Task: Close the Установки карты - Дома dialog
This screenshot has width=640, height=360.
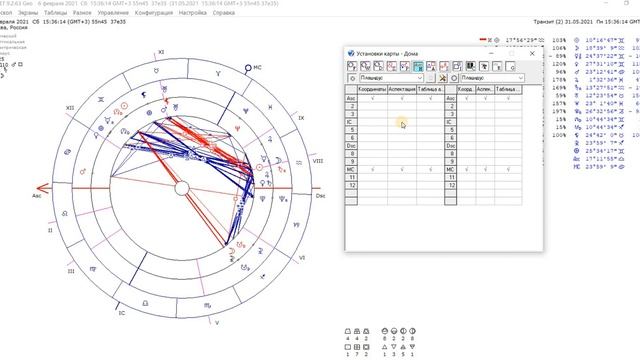Action: pyautogui.click(x=532, y=53)
